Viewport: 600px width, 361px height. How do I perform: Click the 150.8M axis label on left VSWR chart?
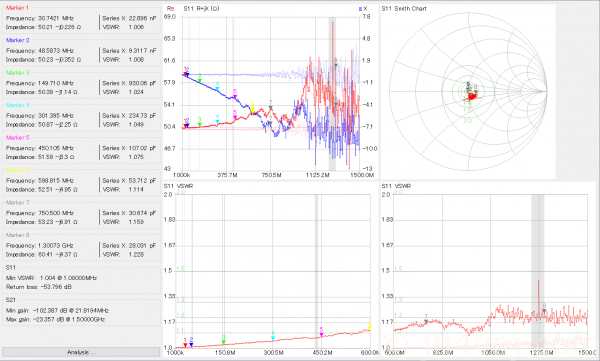[x=225, y=352]
